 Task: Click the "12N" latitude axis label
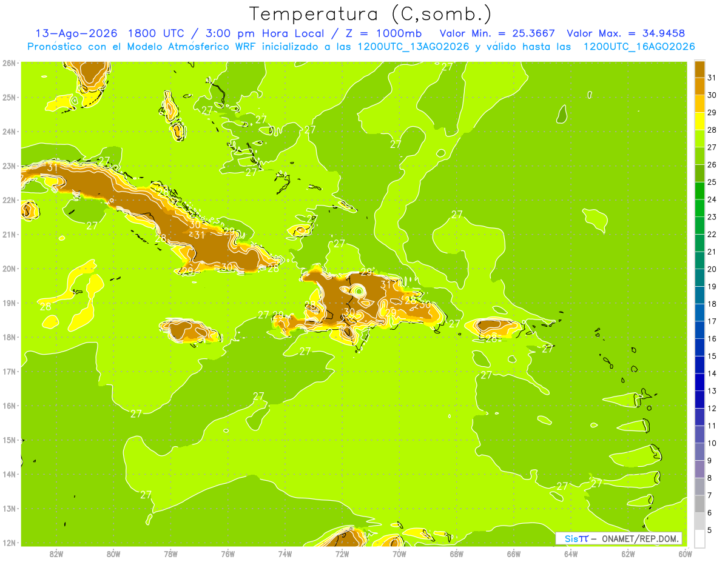pos(9,543)
